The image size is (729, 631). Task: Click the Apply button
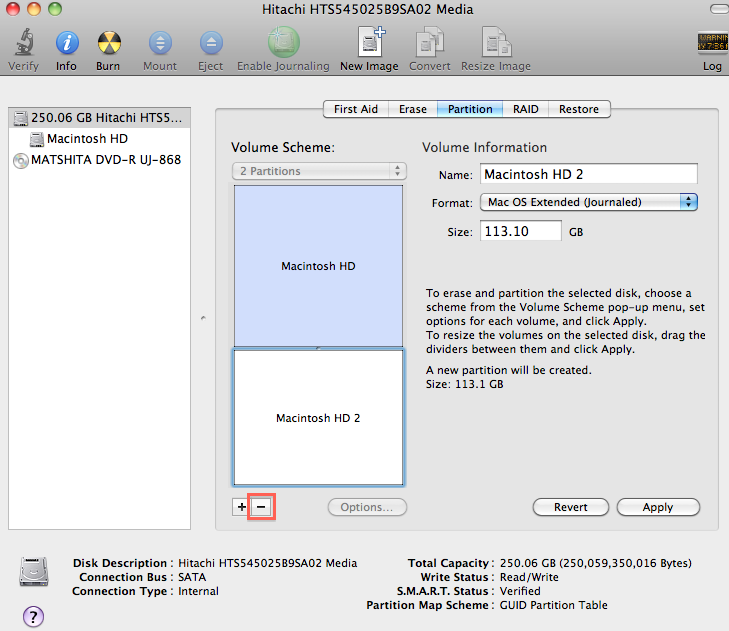pos(658,507)
